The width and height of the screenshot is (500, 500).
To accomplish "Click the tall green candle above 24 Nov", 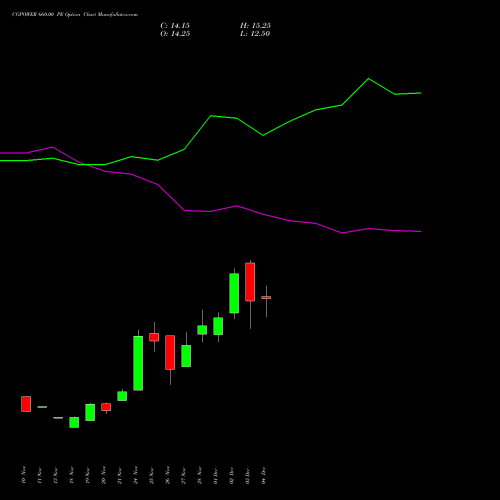I will 138,363.
